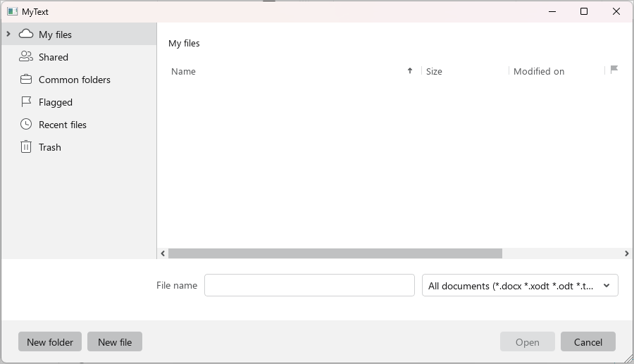Viewport: 634px width, 364px height.
Task: Close the MyText dialog window
Action: (x=616, y=11)
